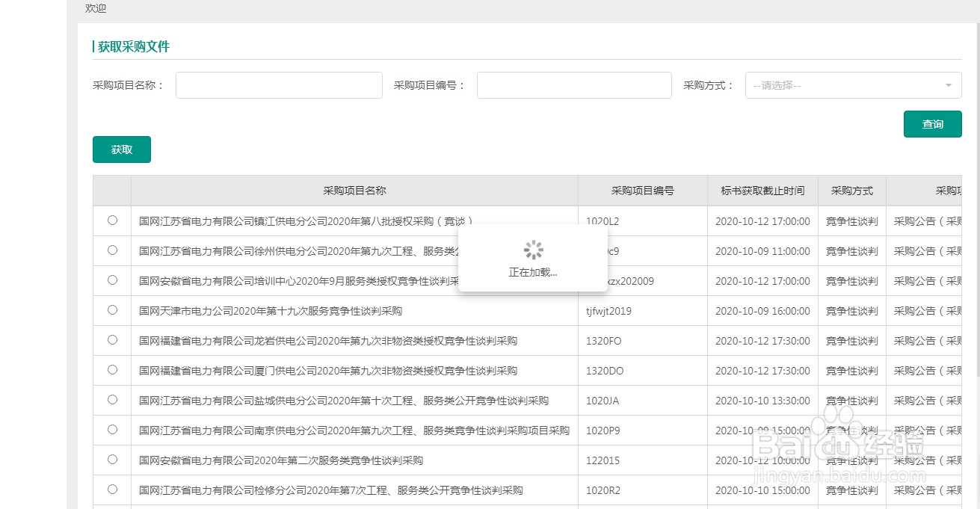
Task: Select radio button for 厦门供电公司 project
Action: [x=112, y=370]
